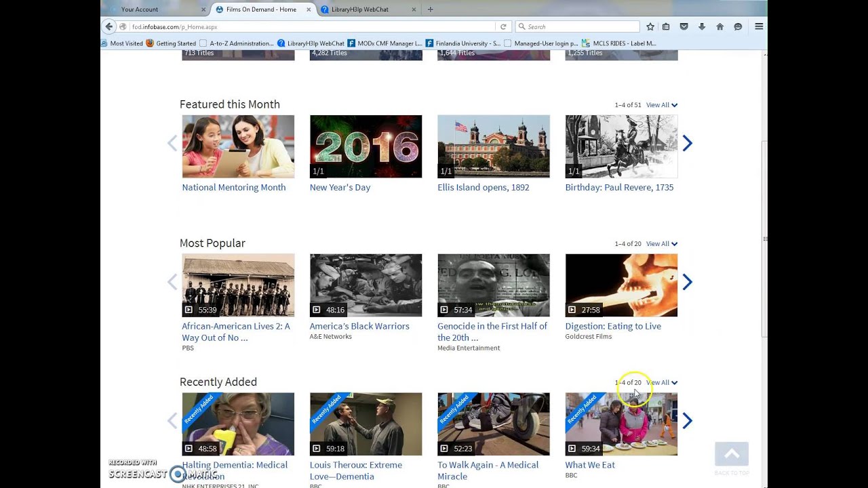Click the 59:34 What We Eat thumbnail
This screenshot has width=868, height=488.
point(621,424)
